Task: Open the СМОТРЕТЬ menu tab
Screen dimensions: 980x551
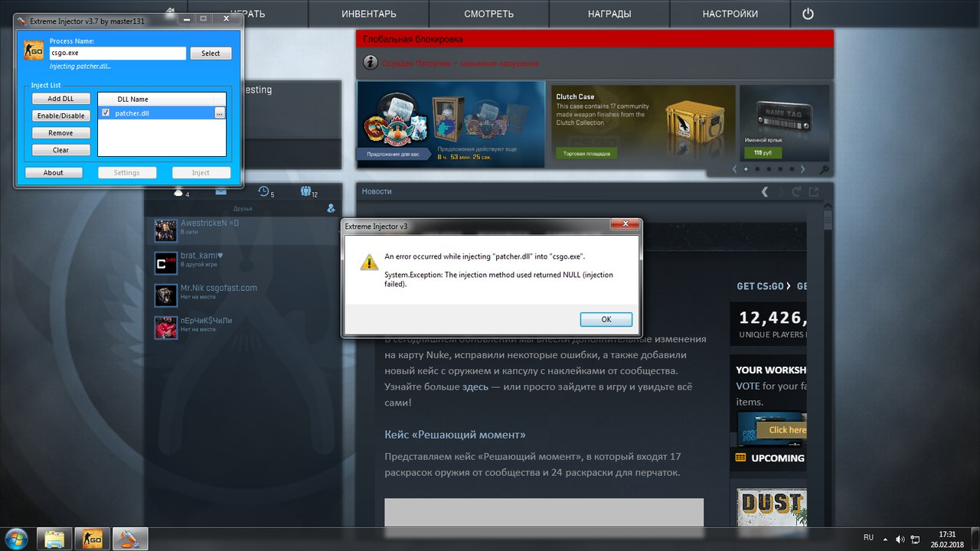Action: pyautogui.click(x=488, y=14)
